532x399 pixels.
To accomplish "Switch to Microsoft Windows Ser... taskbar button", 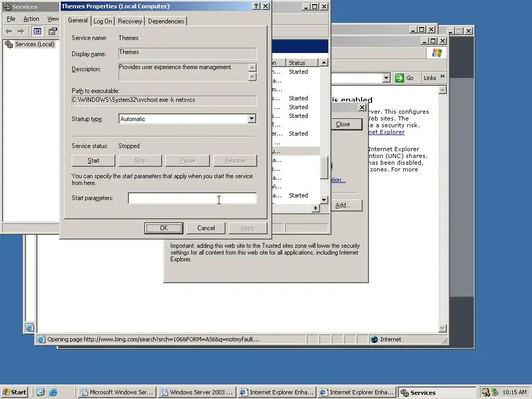I will click(x=117, y=392).
